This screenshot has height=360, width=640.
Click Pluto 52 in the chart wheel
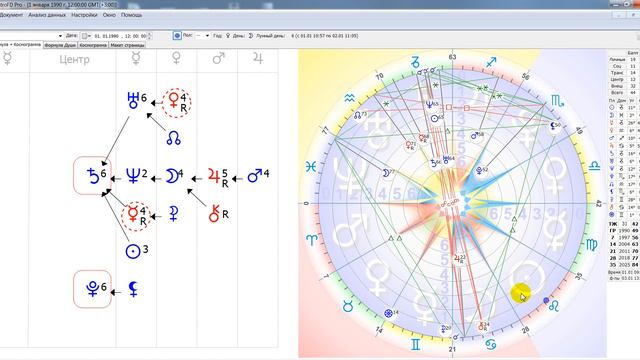tap(482, 170)
